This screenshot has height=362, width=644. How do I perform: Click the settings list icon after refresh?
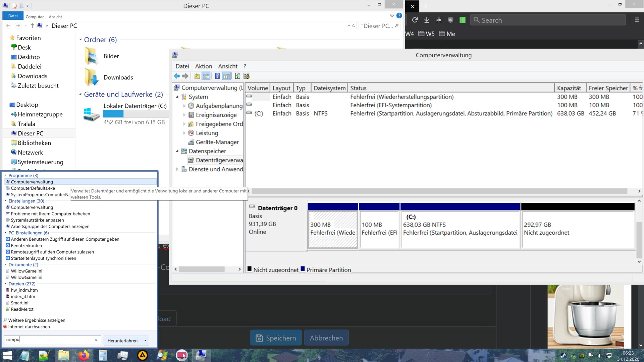[x=247, y=76]
